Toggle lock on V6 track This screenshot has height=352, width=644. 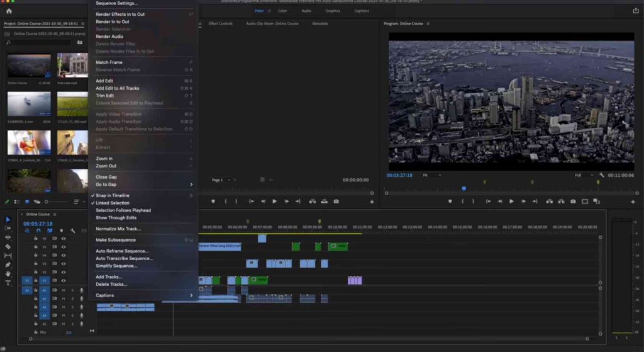tap(36, 239)
